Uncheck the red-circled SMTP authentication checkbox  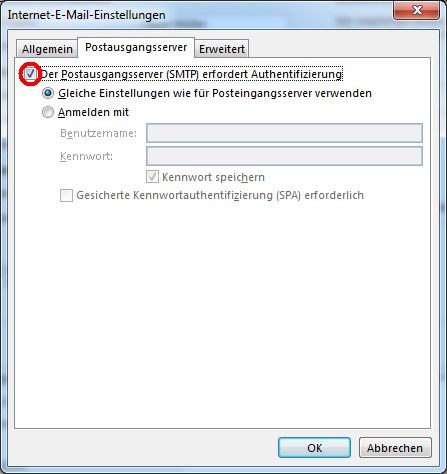pos(30,74)
